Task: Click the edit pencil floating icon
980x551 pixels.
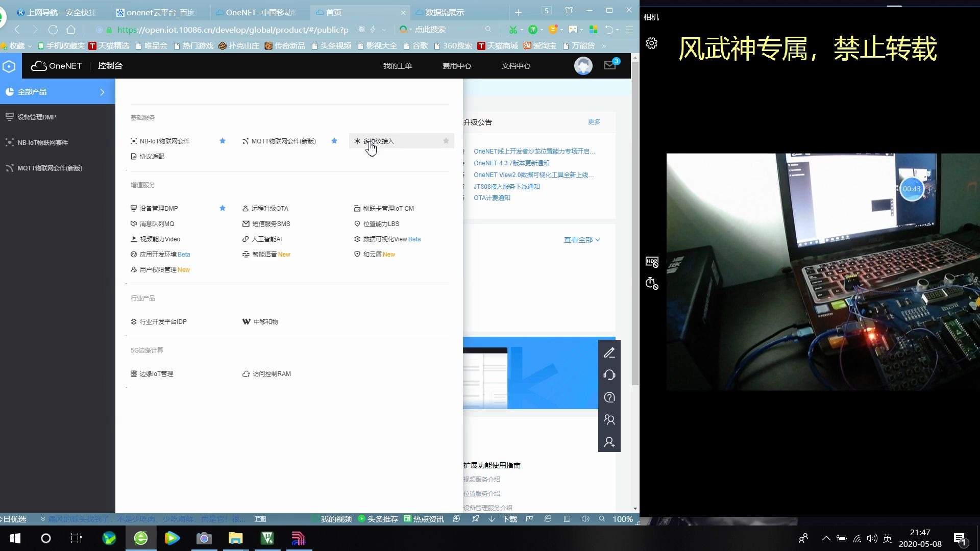Action: click(x=609, y=353)
